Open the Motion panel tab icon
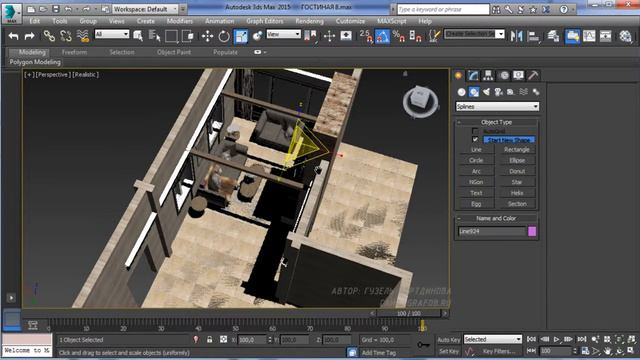This screenshot has width=640, height=360. coord(504,75)
